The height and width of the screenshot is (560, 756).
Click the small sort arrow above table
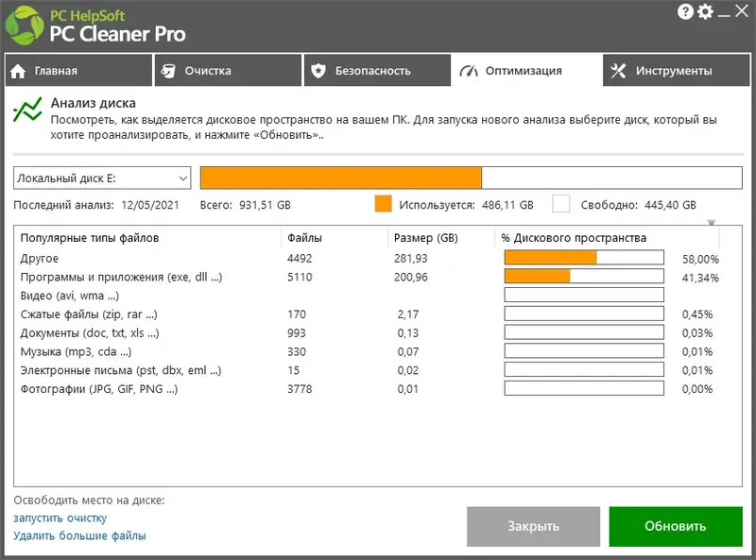pyautogui.click(x=712, y=222)
